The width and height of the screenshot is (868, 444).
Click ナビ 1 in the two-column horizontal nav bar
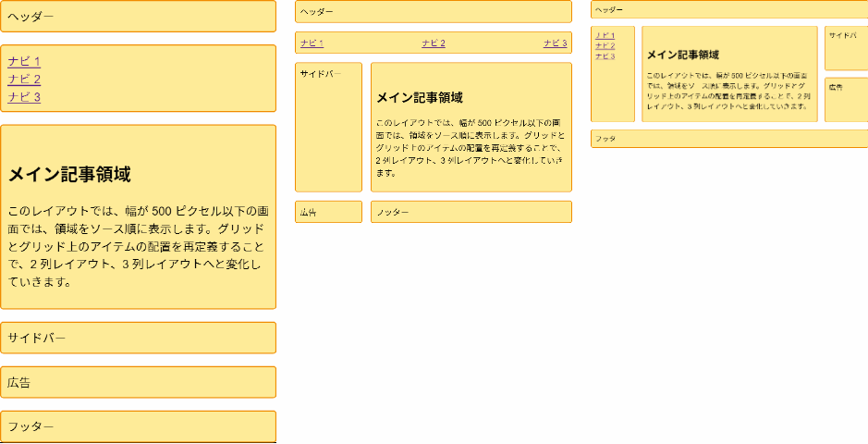(312, 43)
